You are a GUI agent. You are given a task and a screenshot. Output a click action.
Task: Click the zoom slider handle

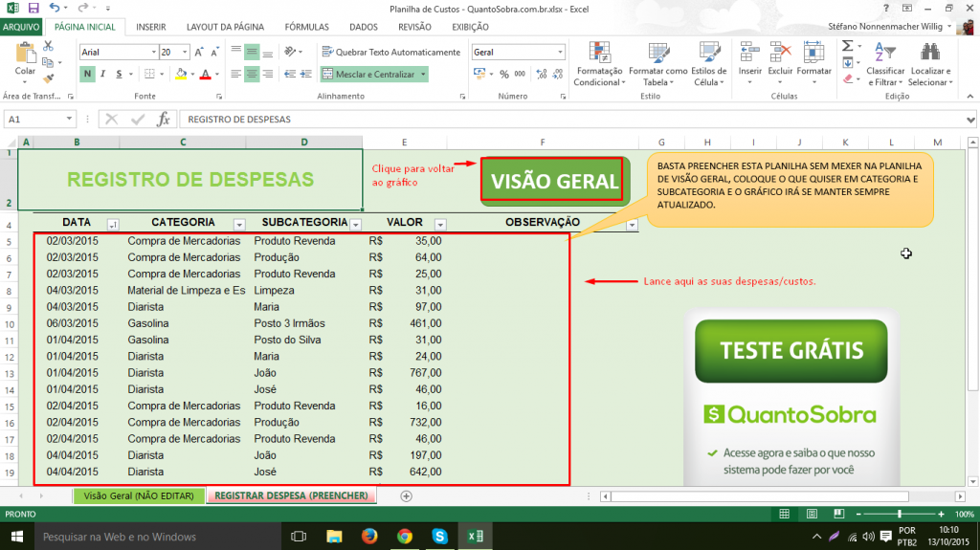(899, 514)
